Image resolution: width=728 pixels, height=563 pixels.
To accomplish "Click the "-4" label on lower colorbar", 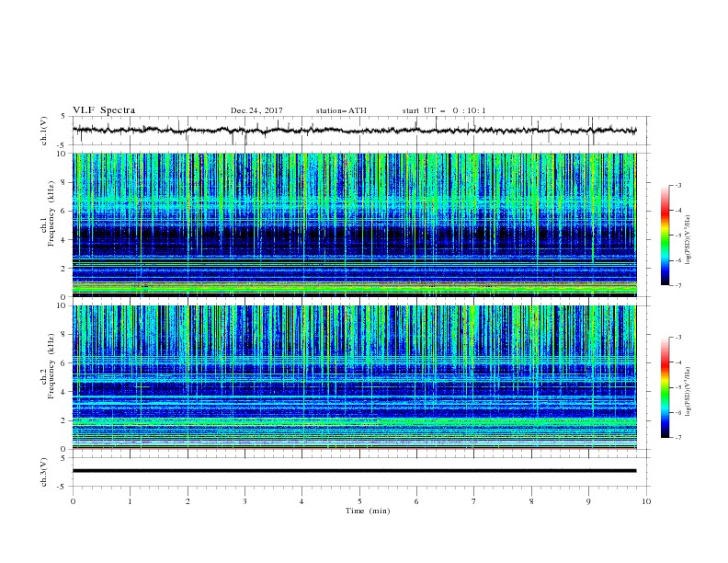I will point(677,362).
